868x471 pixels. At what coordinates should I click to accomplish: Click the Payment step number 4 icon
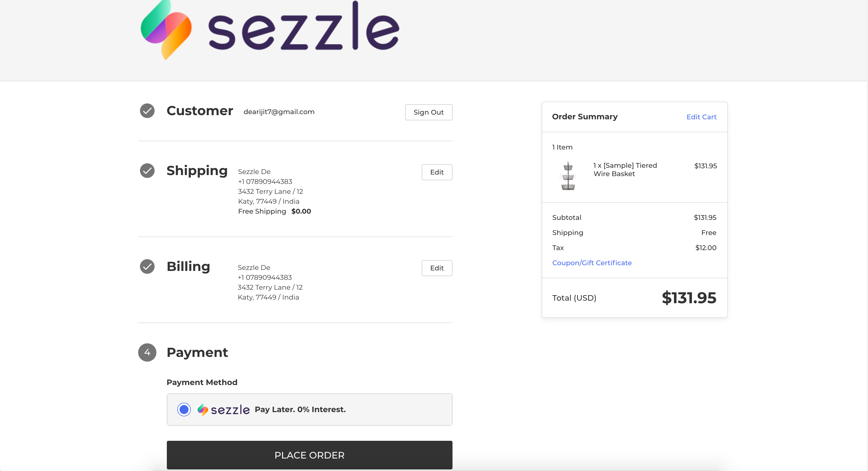tap(147, 352)
